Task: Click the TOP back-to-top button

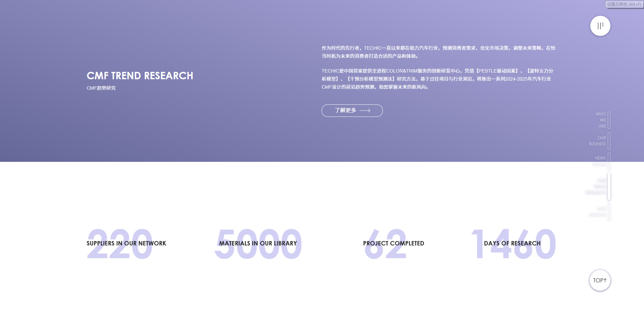Action: (600, 280)
